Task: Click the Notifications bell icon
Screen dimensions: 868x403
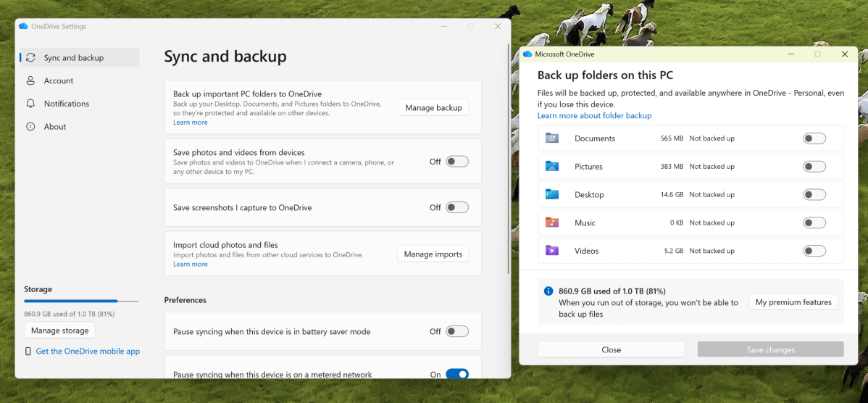Action: tap(31, 104)
